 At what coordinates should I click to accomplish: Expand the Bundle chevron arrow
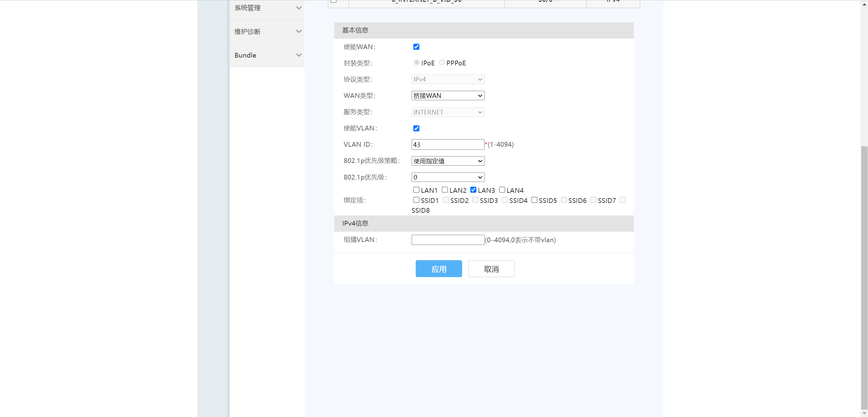[x=298, y=55]
